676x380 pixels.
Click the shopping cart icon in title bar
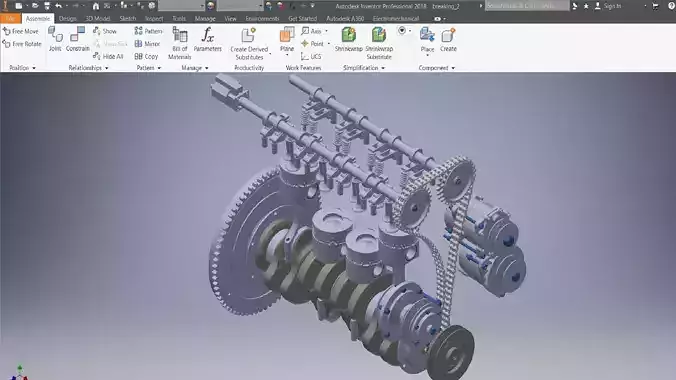tap(655, 6)
